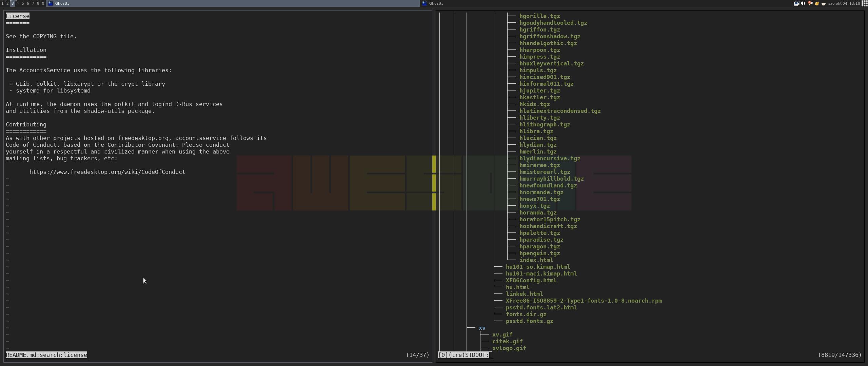The image size is (868, 366).
Task: Switch to workspace tag 4
Action: click(18, 3)
